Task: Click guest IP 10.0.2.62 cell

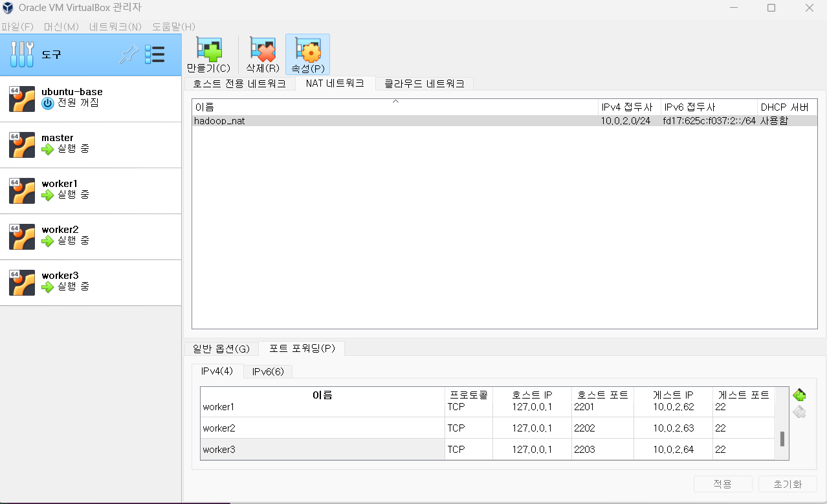Action: pos(674,407)
